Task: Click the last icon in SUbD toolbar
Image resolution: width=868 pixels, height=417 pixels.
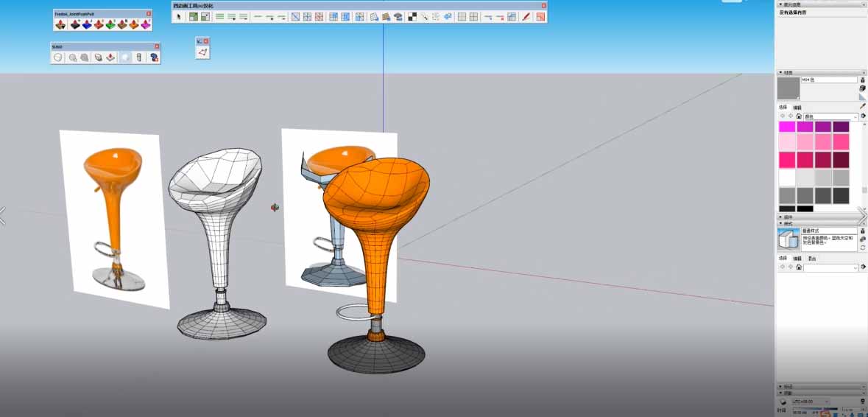Action: click(155, 57)
